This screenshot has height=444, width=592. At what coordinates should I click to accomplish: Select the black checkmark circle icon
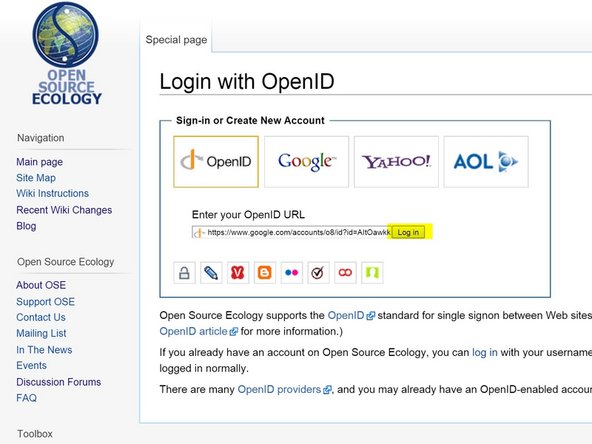(318, 273)
